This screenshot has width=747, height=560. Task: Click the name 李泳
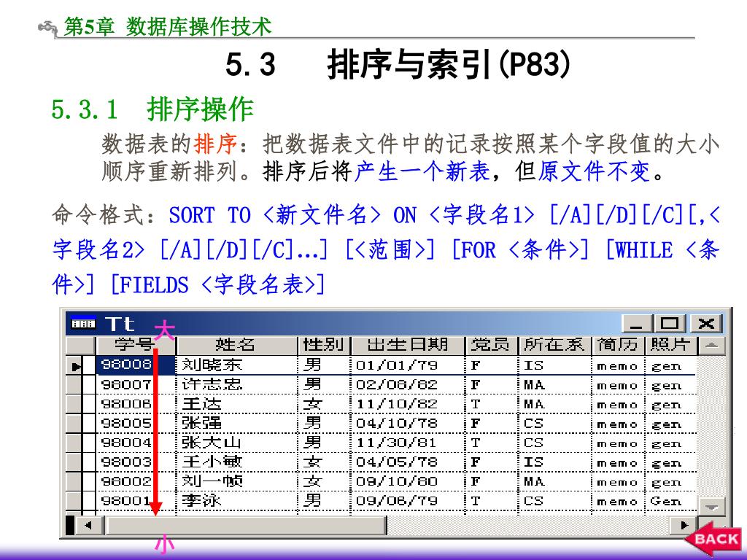(201, 501)
